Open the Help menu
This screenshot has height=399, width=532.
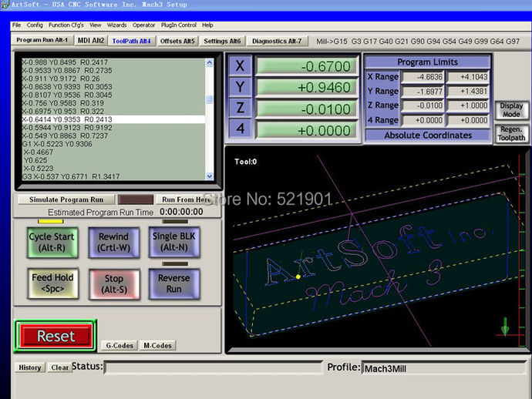[207, 25]
